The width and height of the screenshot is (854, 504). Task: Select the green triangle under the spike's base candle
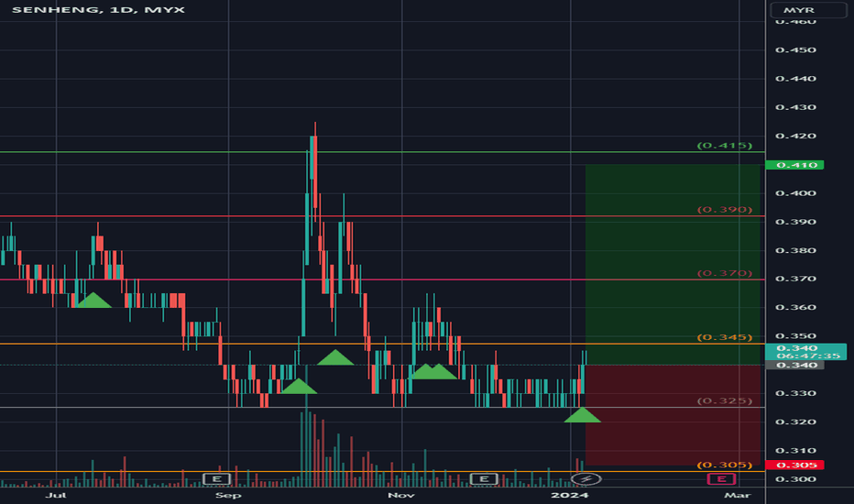335,357
